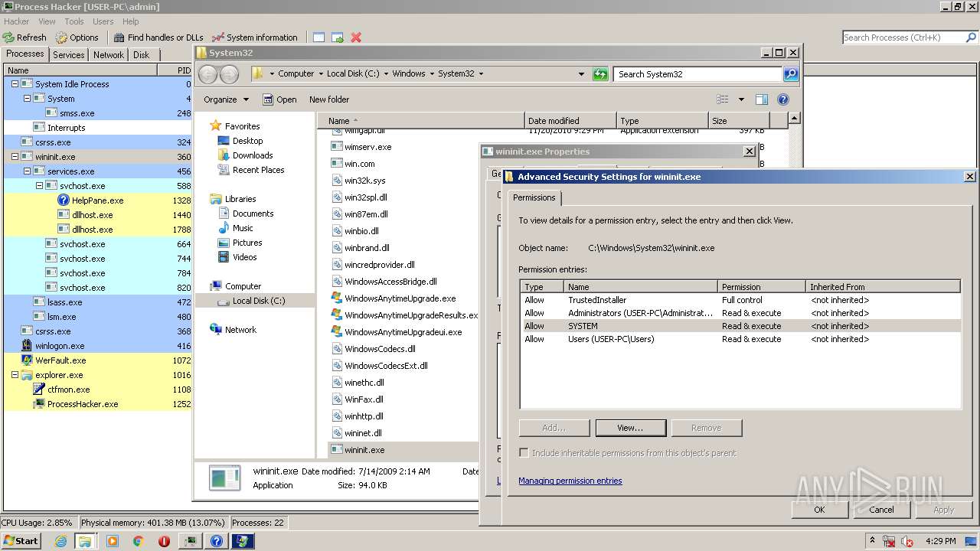Open Options in Process Hacker toolbar
This screenshot has width=980, height=551.
(77, 37)
